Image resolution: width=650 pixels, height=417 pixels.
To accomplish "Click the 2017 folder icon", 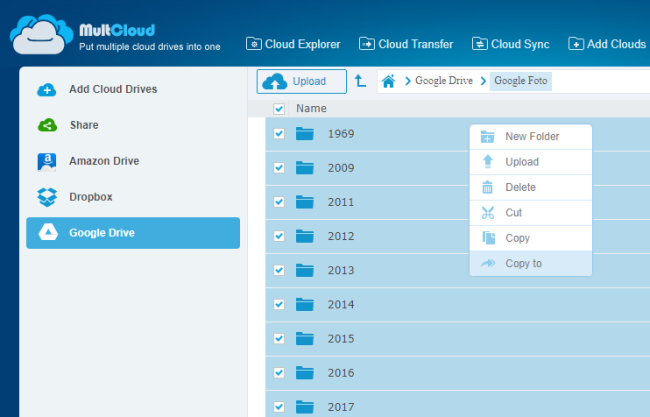I will (x=305, y=407).
